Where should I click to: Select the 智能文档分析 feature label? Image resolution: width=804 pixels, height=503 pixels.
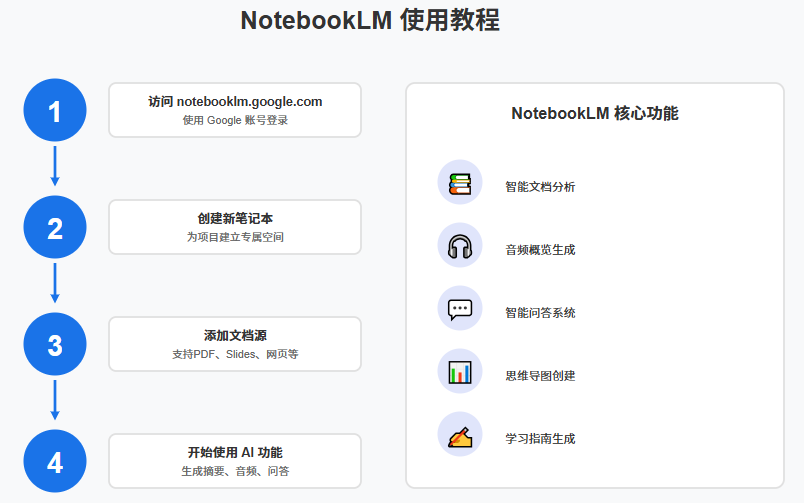tap(540, 187)
